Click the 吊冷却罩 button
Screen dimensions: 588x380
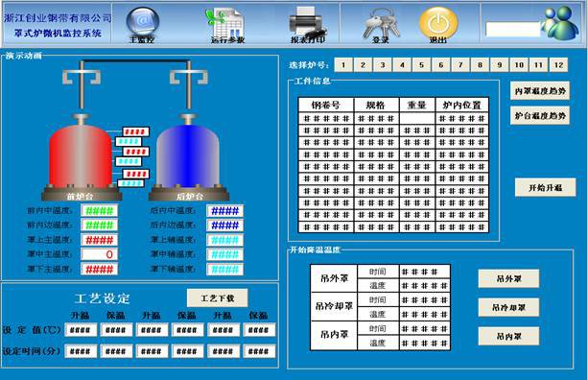(509, 308)
